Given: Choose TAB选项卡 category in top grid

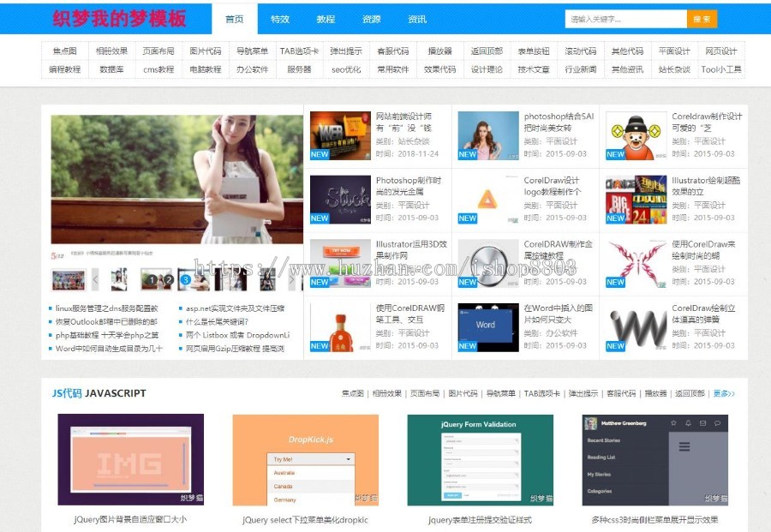Looking at the screenshot, I should coord(300,51).
